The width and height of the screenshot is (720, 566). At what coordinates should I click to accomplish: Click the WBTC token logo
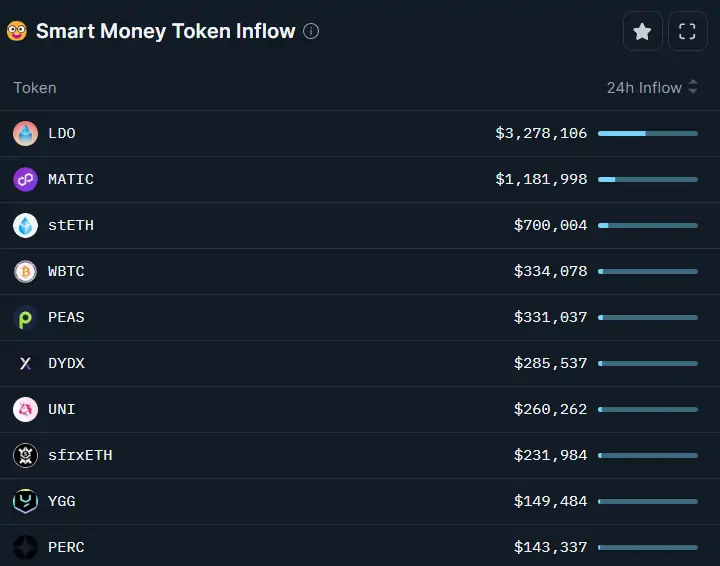pyautogui.click(x=25, y=271)
